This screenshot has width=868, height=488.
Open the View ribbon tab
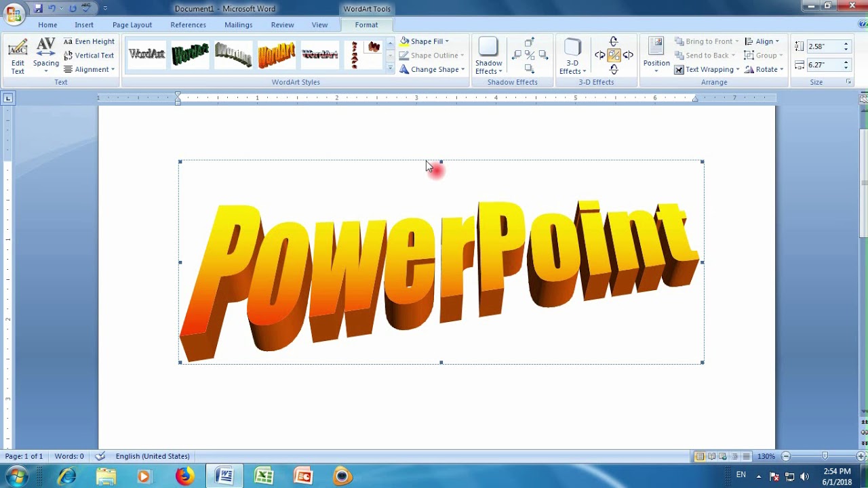coord(320,25)
